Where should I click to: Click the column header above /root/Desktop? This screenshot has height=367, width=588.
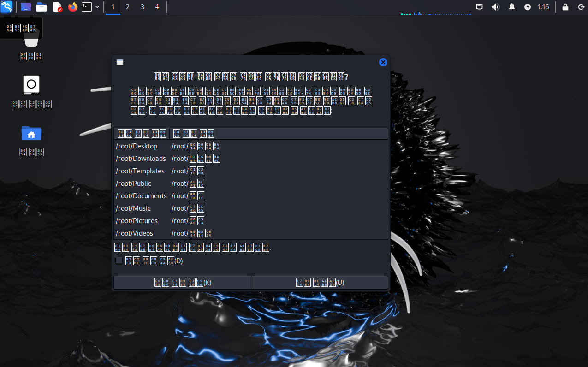tap(142, 134)
